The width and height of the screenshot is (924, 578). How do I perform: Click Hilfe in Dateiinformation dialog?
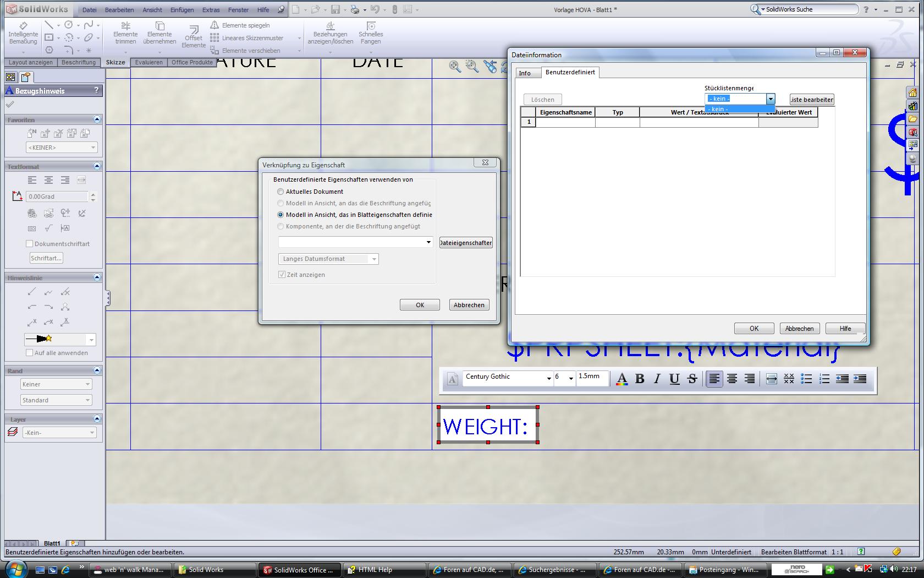pyautogui.click(x=845, y=329)
